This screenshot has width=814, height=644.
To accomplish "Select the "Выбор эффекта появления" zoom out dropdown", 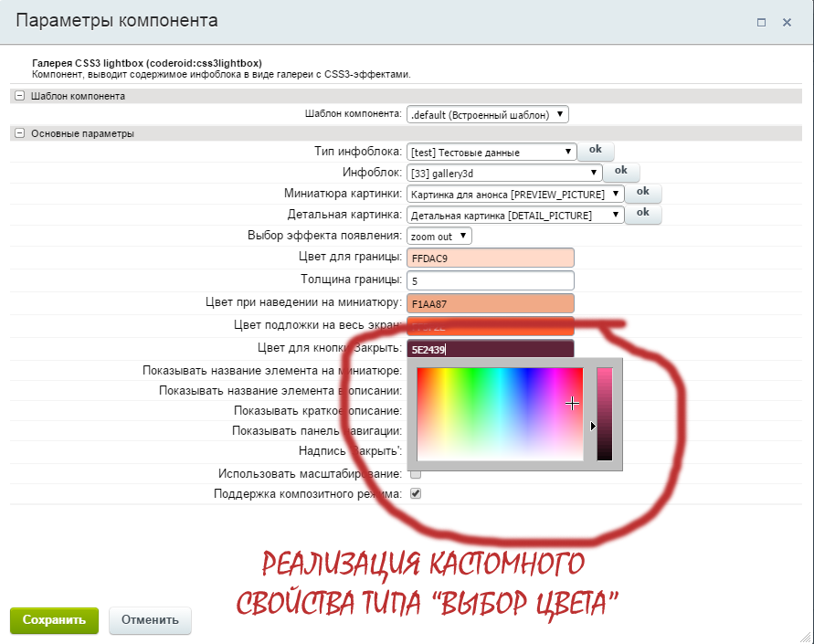I will pyautogui.click(x=439, y=236).
